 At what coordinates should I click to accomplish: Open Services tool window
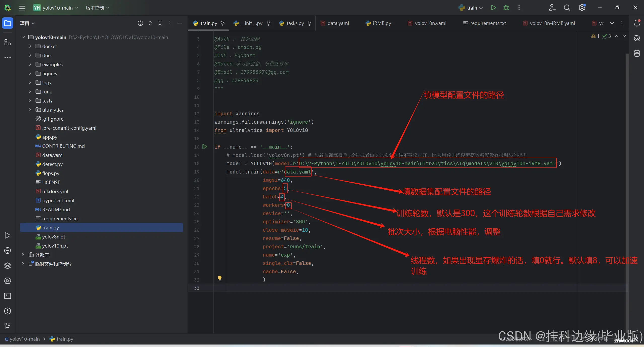[8, 281]
